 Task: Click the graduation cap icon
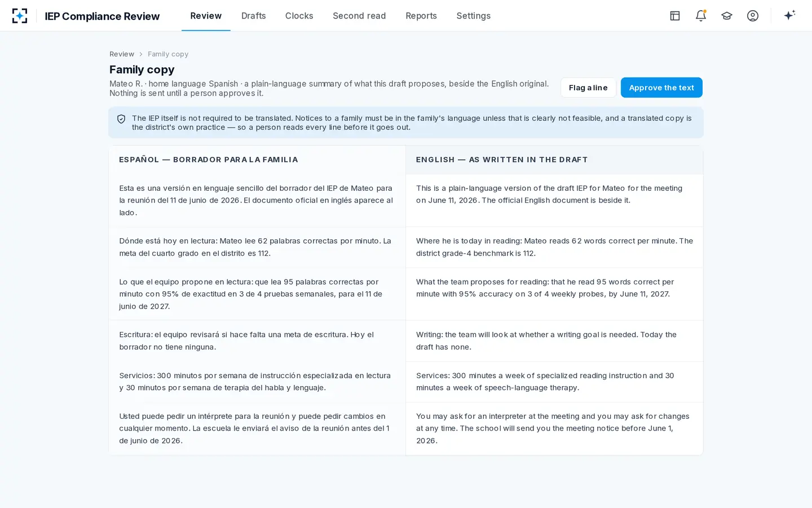(x=727, y=16)
